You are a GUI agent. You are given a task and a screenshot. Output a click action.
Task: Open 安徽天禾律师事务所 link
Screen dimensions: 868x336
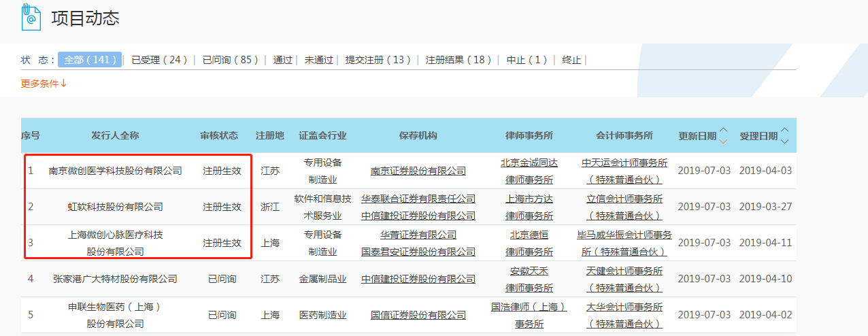point(529,279)
